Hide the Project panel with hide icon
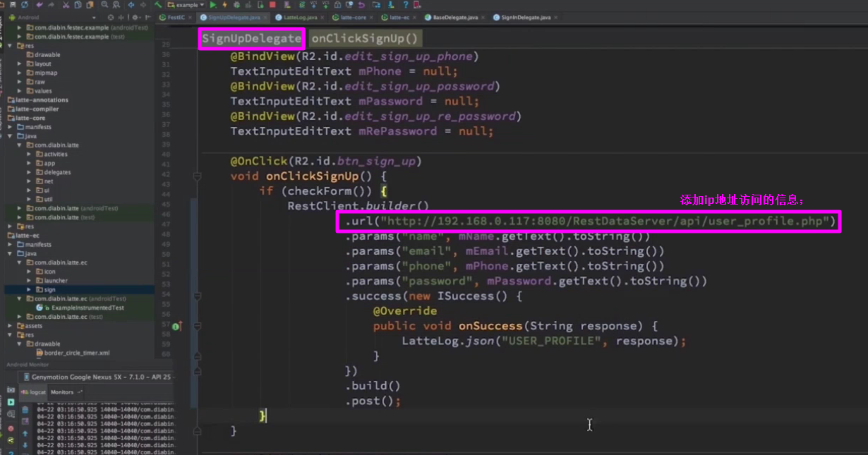The height and width of the screenshot is (455, 868). point(147,17)
